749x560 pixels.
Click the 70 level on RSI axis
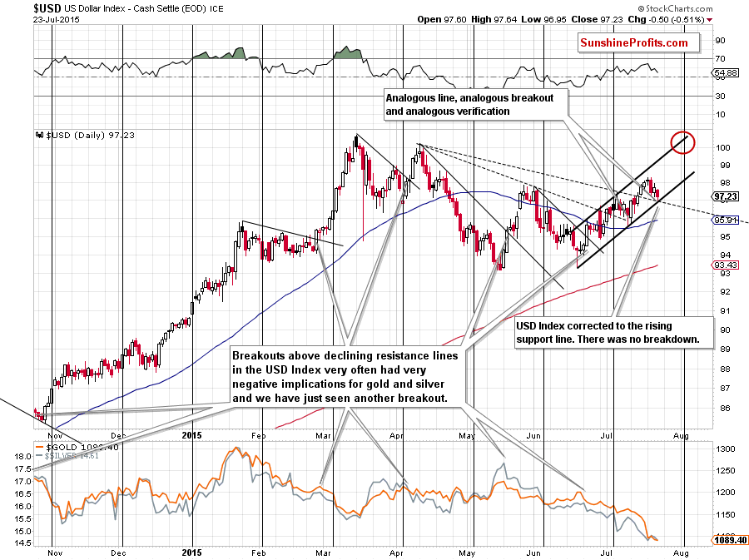719,59
